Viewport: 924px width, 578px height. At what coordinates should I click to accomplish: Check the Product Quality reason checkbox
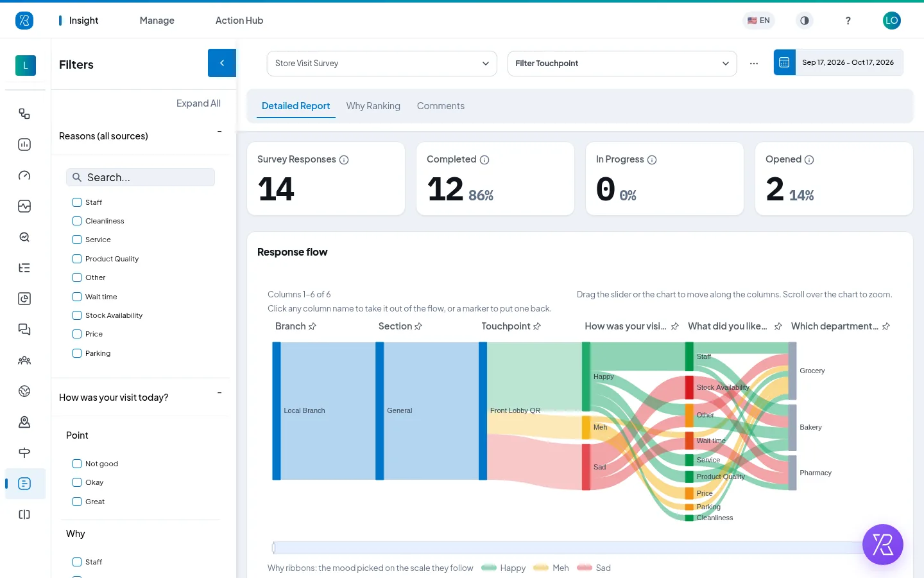[x=77, y=259]
